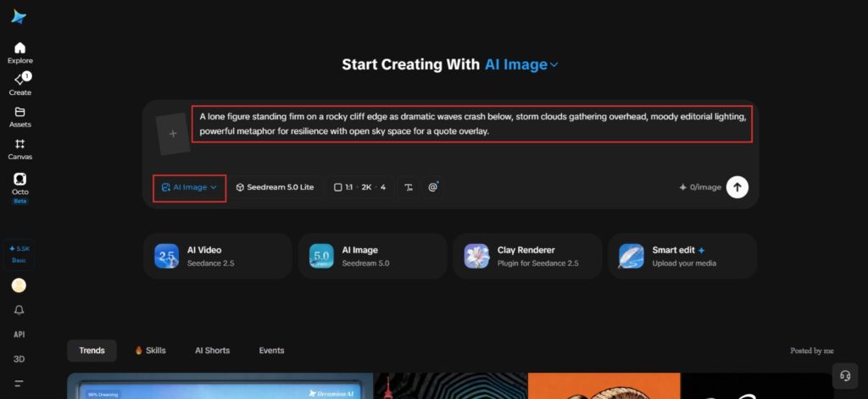Click the Smart edit feather icon
This screenshot has height=399, width=868.
[x=632, y=256]
